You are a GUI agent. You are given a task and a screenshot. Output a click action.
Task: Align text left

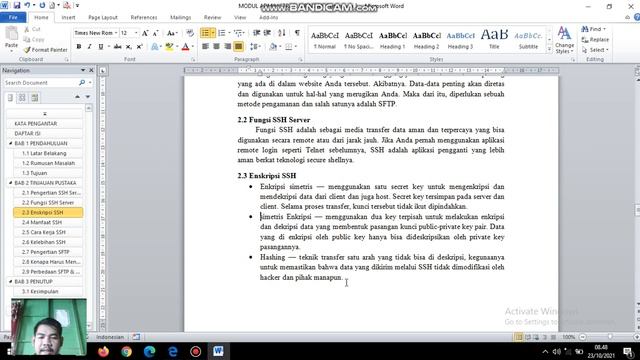coord(205,47)
